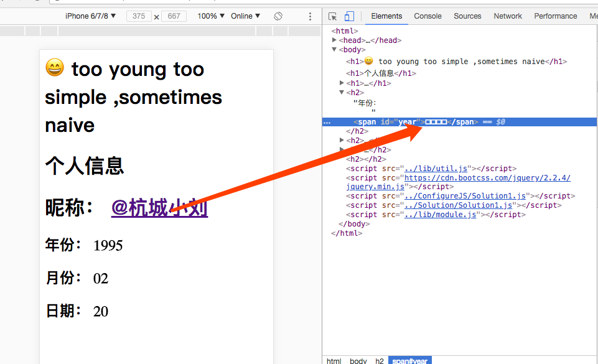Open the iPhone 6/7/8 device dropdown

[90, 16]
